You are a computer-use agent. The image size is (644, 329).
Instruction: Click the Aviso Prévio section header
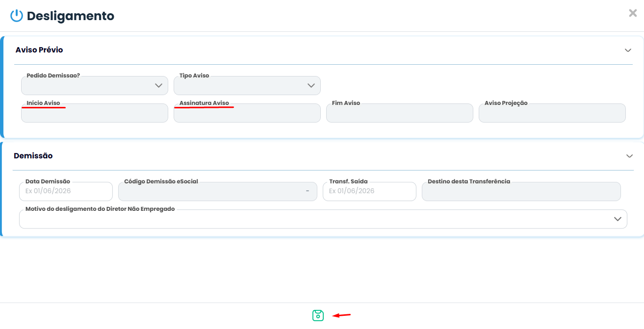[39, 50]
